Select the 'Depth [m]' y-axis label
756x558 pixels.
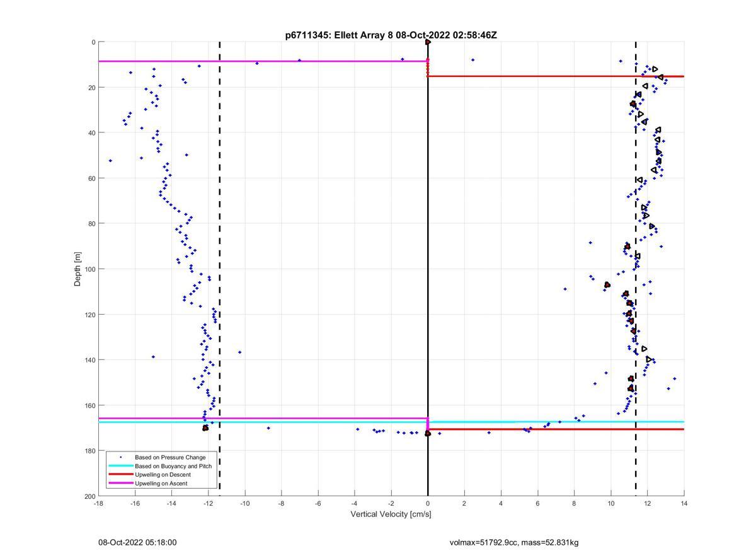tap(78, 269)
